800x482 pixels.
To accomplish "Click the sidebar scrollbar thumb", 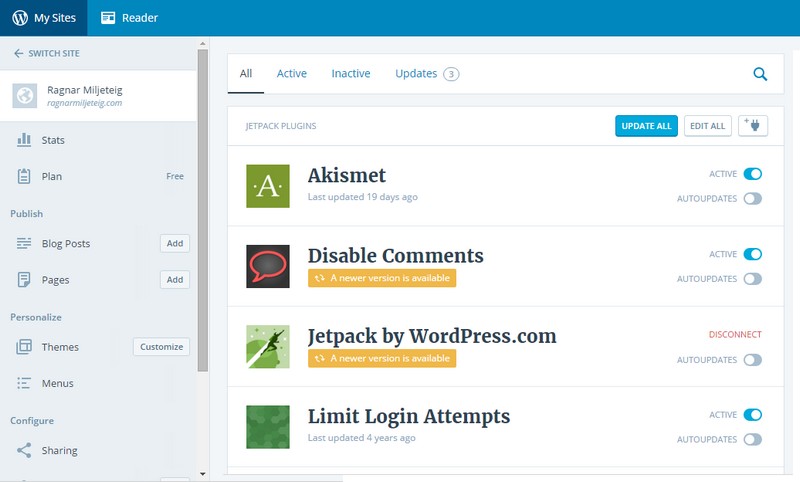I will 203,210.
